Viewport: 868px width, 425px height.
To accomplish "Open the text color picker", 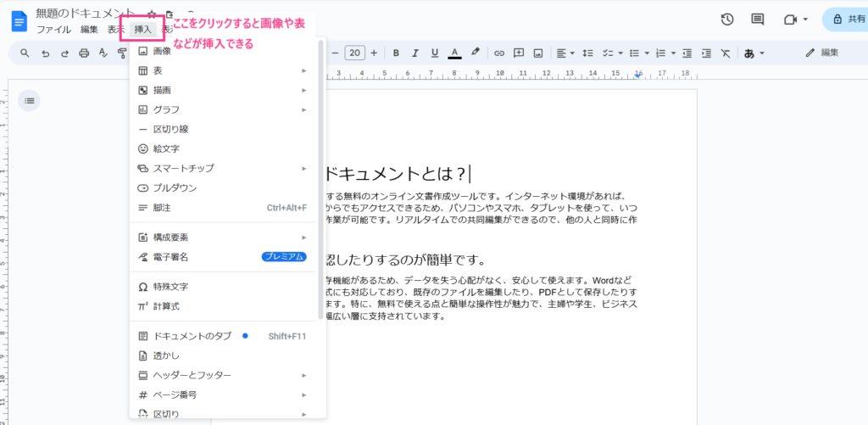I will click(455, 53).
